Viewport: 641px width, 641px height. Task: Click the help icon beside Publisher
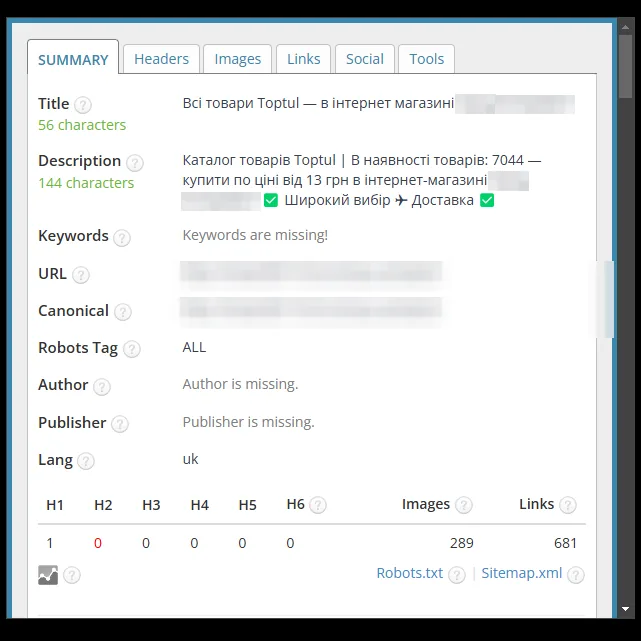tap(120, 424)
